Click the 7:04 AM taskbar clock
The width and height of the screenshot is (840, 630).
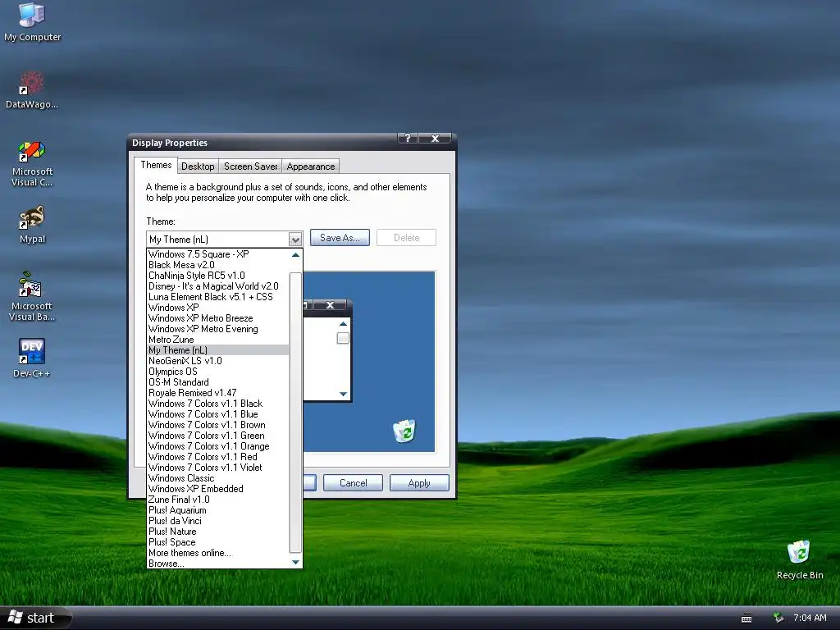(810, 618)
